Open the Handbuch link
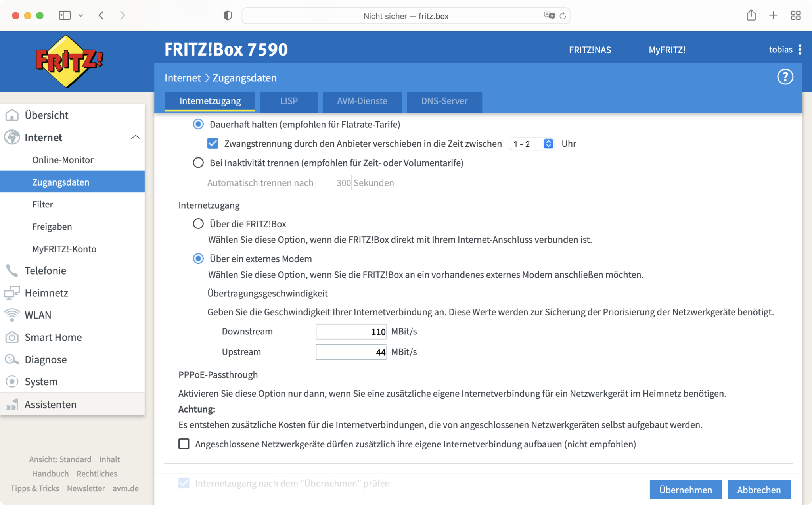Viewport: 812px width, 505px height. click(50, 473)
